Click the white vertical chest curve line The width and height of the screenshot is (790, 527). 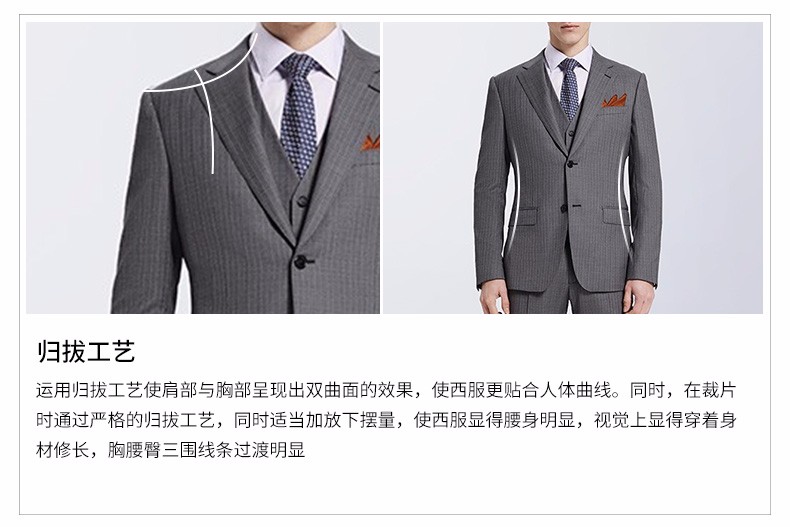pyautogui.click(x=207, y=121)
